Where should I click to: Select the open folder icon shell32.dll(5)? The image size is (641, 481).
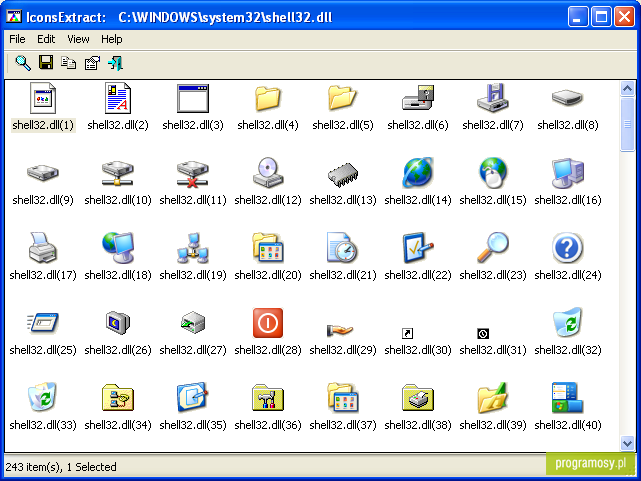[x=342, y=98]
